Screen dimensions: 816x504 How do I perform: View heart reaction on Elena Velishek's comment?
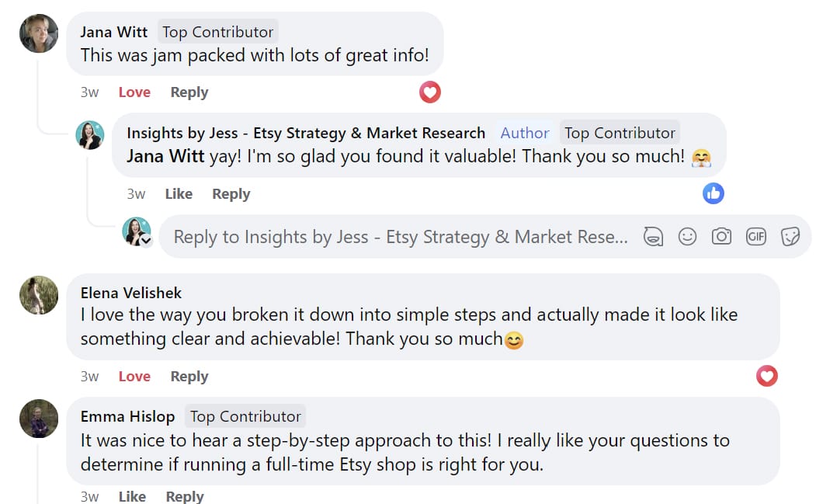click(x=767, y=377)
